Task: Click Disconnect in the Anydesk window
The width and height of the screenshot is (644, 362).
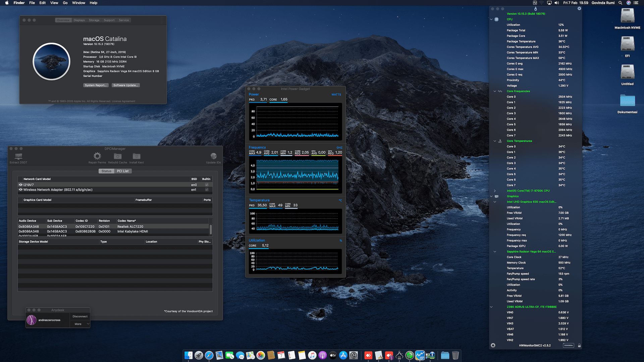Action: click(x=80, y=316)
